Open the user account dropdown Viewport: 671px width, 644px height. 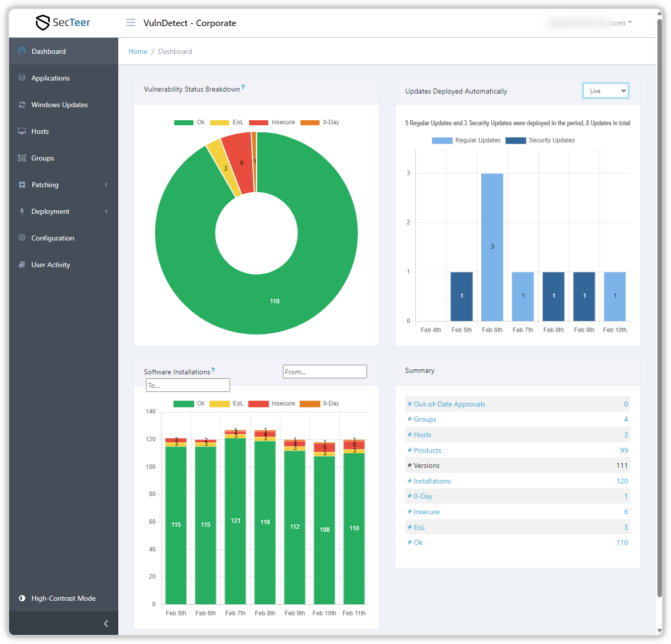[x=589, y=23]
